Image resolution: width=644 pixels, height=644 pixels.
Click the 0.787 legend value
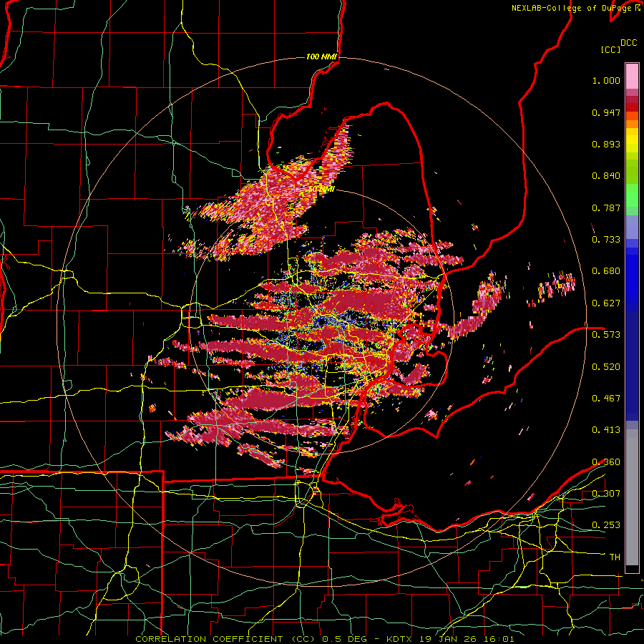[606, 208]
